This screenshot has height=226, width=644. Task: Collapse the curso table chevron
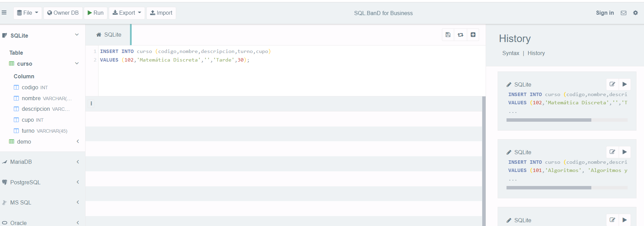coord(77,63)
